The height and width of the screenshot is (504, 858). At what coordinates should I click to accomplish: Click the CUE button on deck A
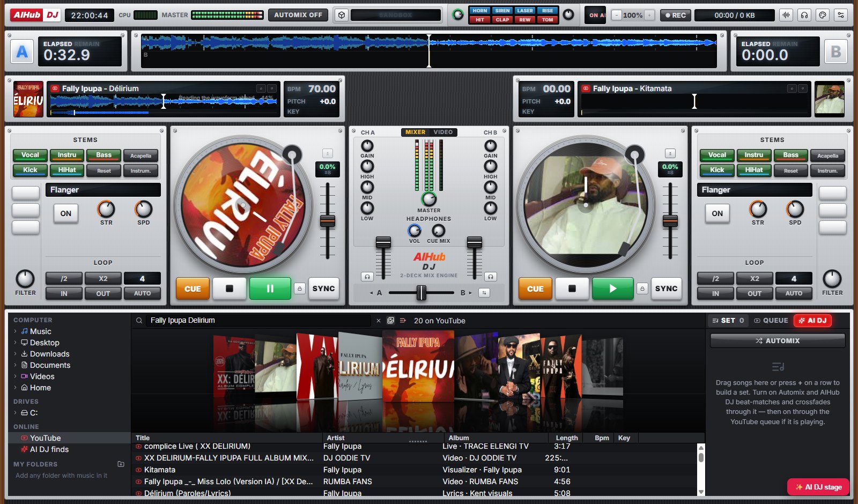tap(193, 288)
